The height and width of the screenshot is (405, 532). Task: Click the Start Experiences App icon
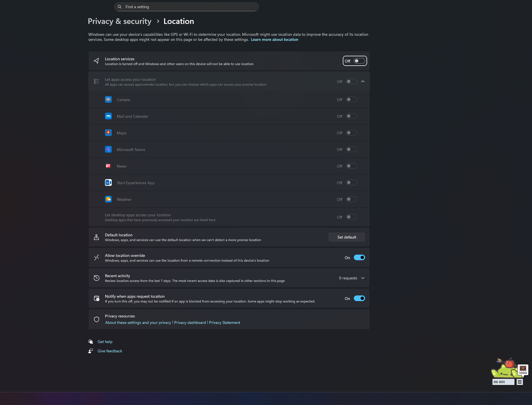[108, 183]
